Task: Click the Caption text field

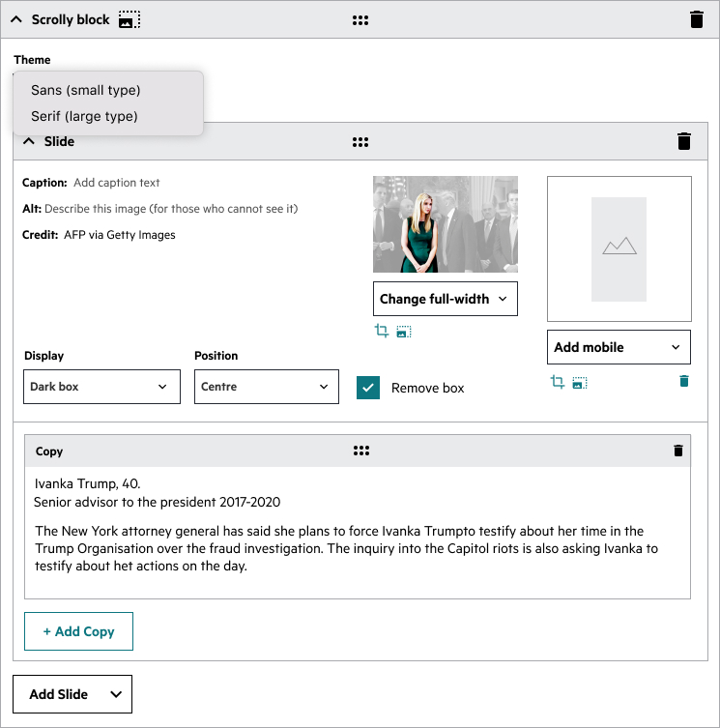Action: [117, 183]
